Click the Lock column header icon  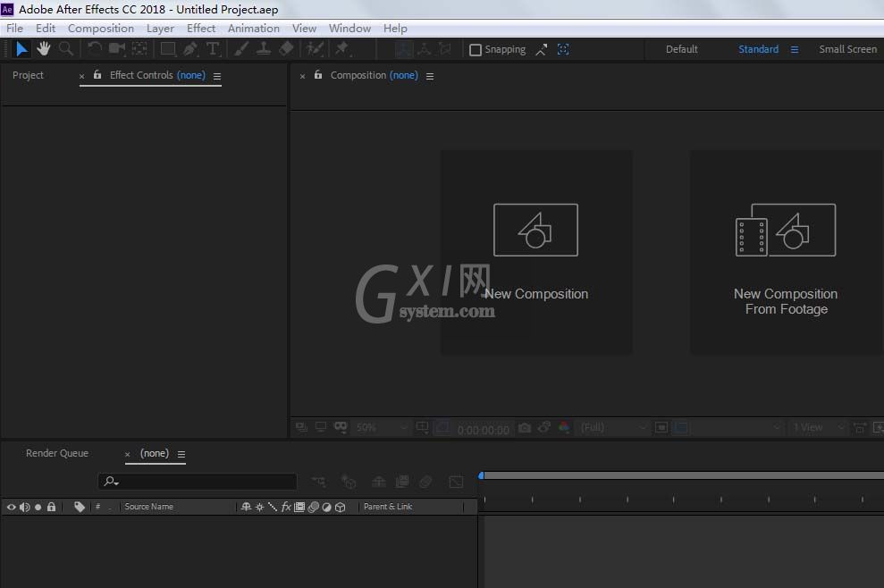point(51,507)
